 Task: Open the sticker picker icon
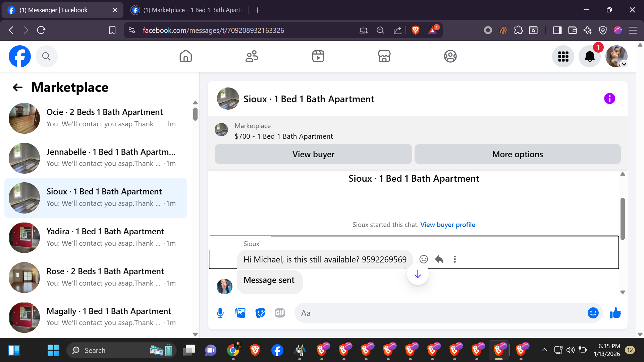click(x=260, y=313)
